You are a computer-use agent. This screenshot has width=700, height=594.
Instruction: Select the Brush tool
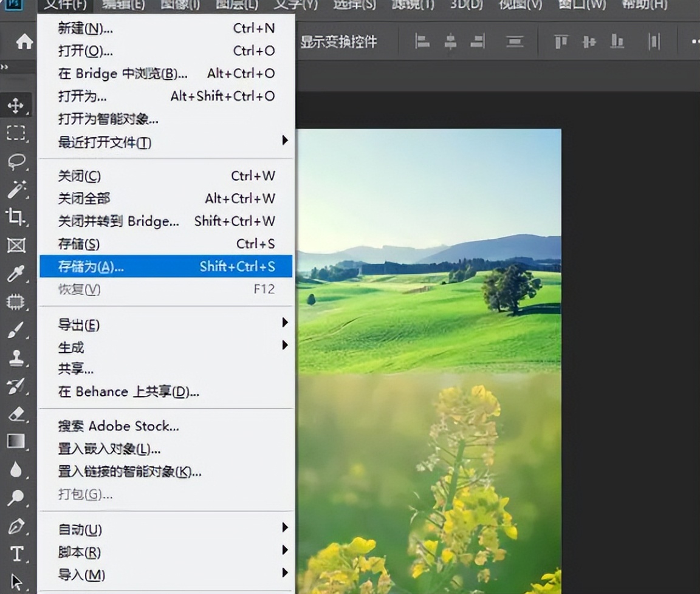pyautogui.click(x=16, y=328)
